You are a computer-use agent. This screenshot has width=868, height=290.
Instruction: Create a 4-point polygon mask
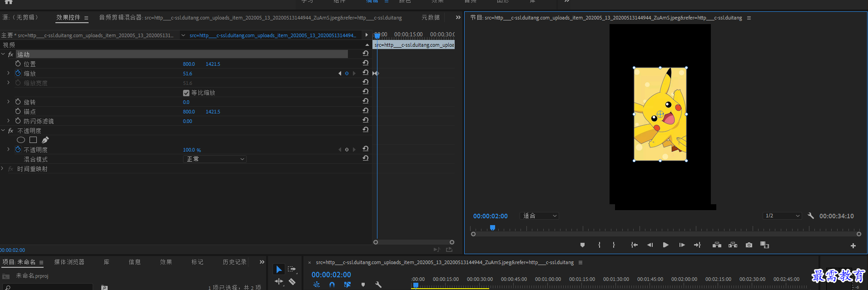point(33,140)
